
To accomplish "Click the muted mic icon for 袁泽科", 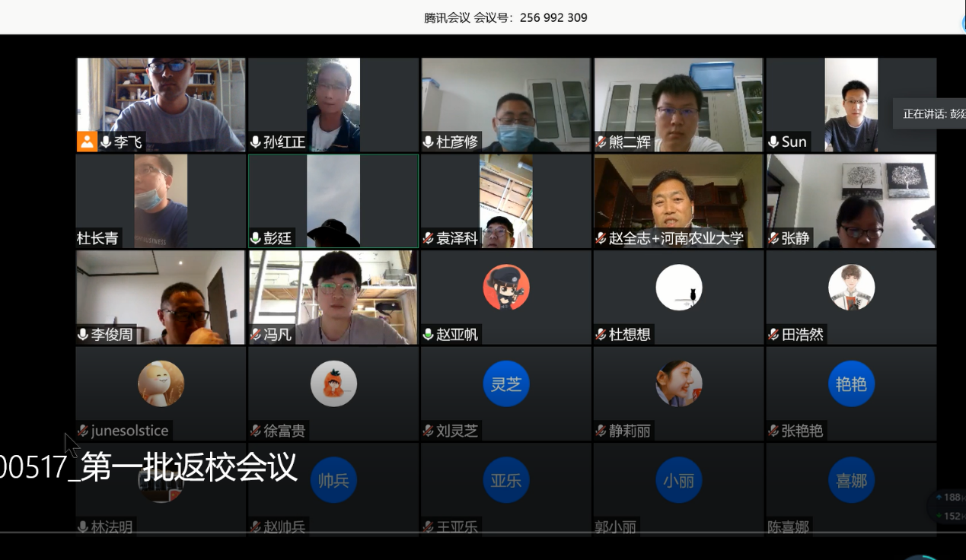I will tap(429, 238).
